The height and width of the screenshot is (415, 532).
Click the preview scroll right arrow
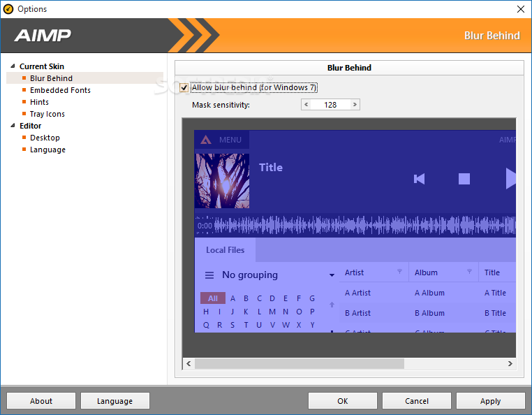[x=510, y=364]
